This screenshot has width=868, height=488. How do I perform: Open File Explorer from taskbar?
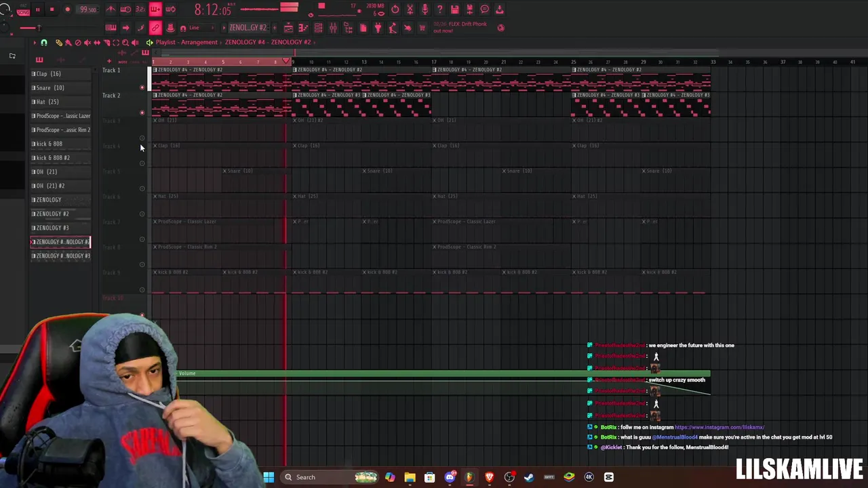(x=410, y=477)
